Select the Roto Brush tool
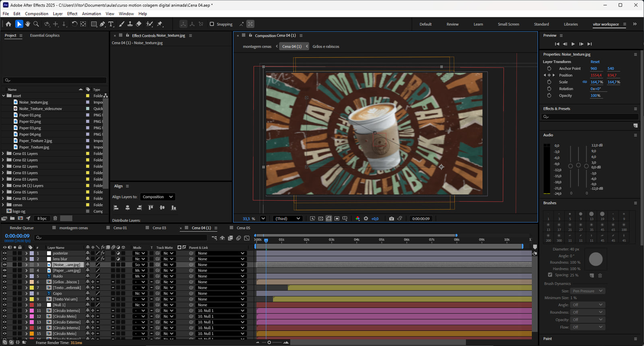Viewport: 644px width, 346px height. pos(149,24)
